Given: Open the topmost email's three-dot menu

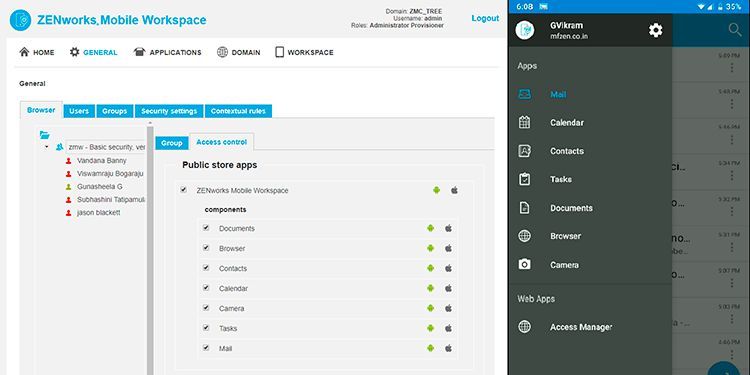Looking at the screenshot, I should click(x=732, y=67).
